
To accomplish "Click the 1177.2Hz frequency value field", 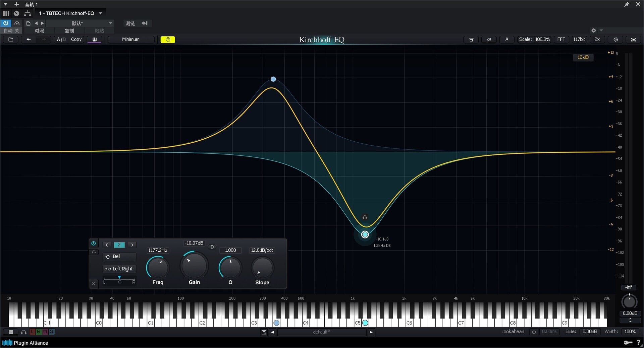I will [x=158, y=250].
